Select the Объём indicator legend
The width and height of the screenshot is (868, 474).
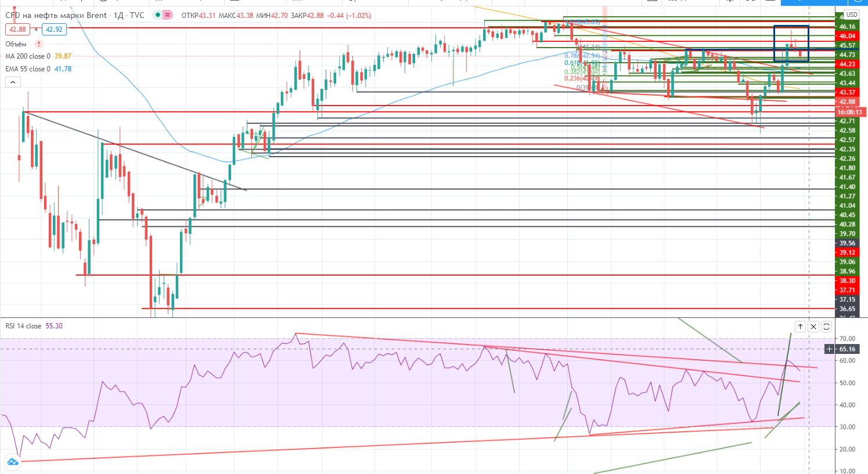point(16,44)
